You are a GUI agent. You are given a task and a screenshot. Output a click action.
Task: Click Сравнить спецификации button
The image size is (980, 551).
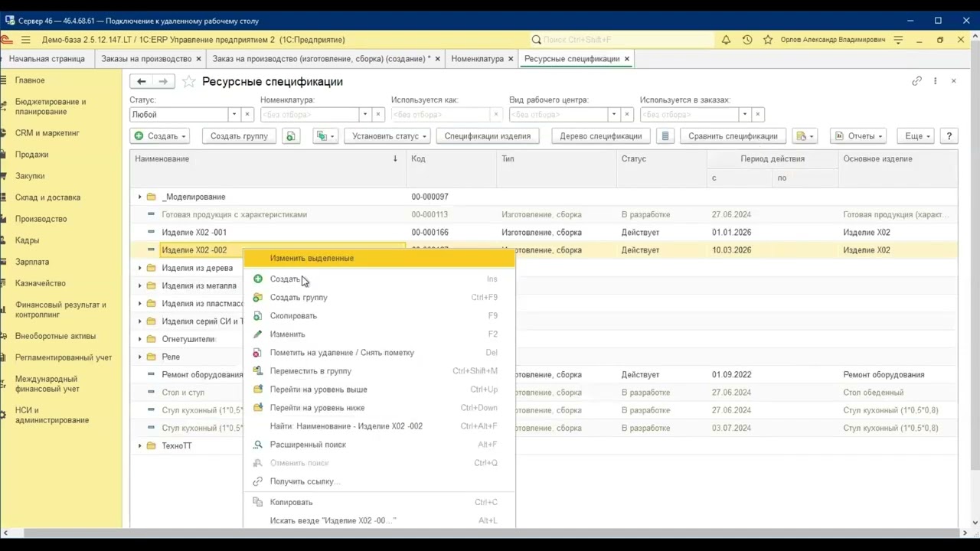(x=733, y=136)
